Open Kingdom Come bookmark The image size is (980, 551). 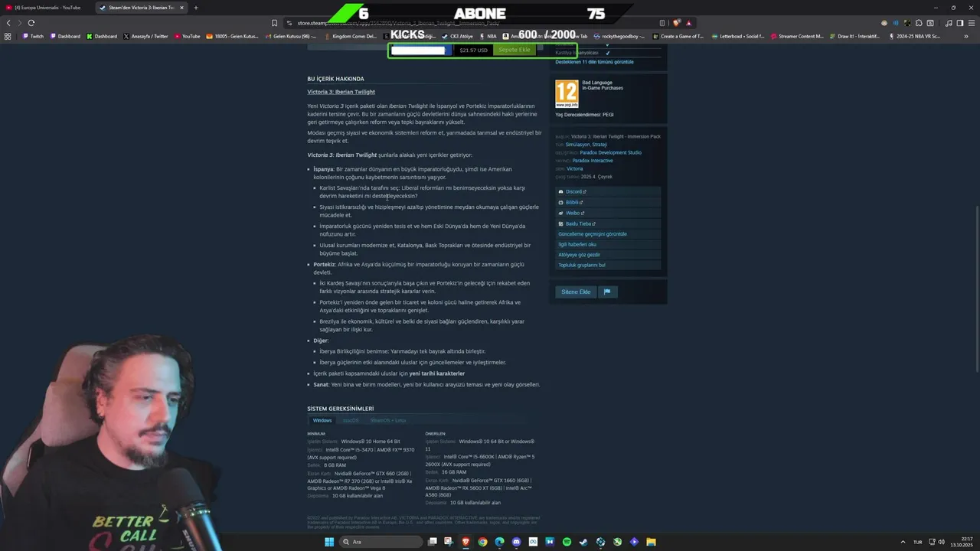(351, 36)
